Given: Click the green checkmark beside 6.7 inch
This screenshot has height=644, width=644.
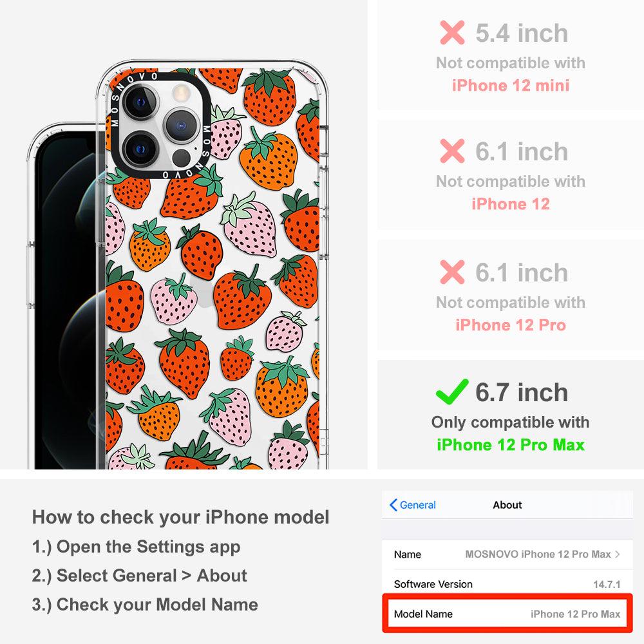Looking at the screenshot, I should (x=452, y=392).
